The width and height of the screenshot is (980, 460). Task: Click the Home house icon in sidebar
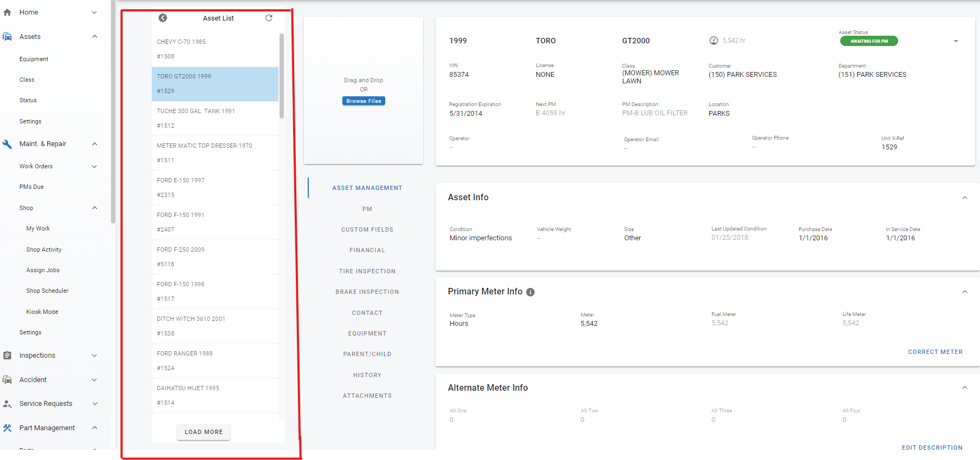coord(8,12)
